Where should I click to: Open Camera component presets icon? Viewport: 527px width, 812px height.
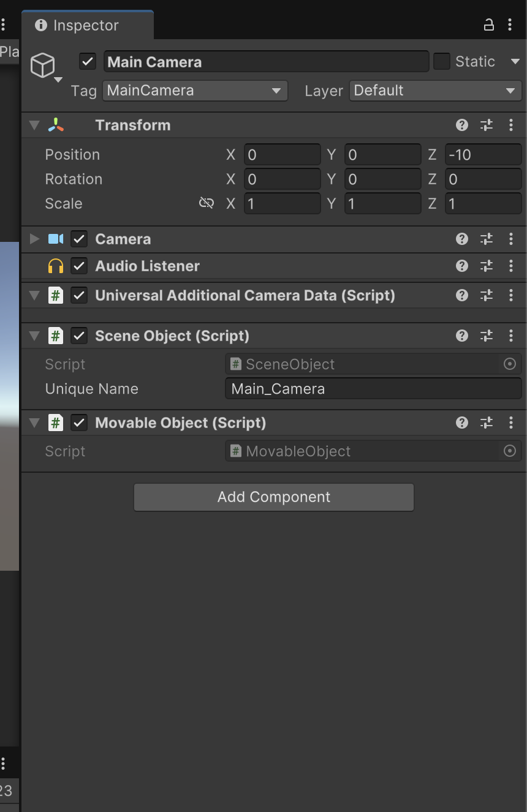[487, 239]
